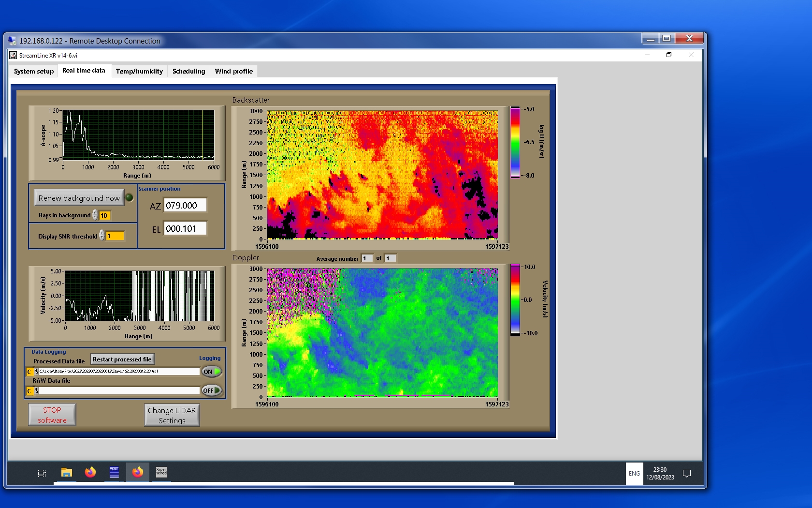Switch to the Wind profile tab

click(x=233, y=71)
